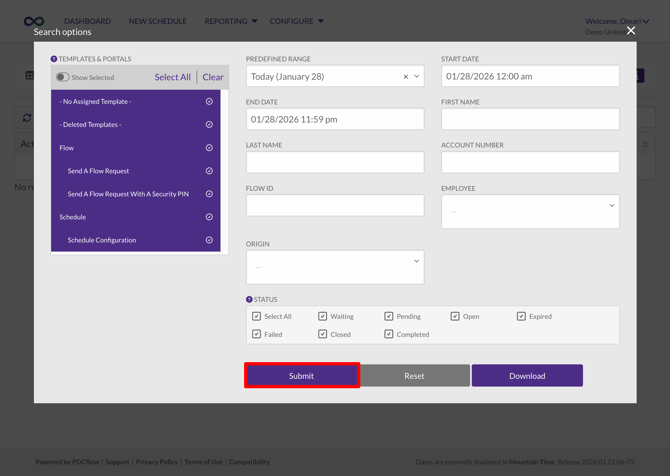Expand the Configure menu

point(296,21)
